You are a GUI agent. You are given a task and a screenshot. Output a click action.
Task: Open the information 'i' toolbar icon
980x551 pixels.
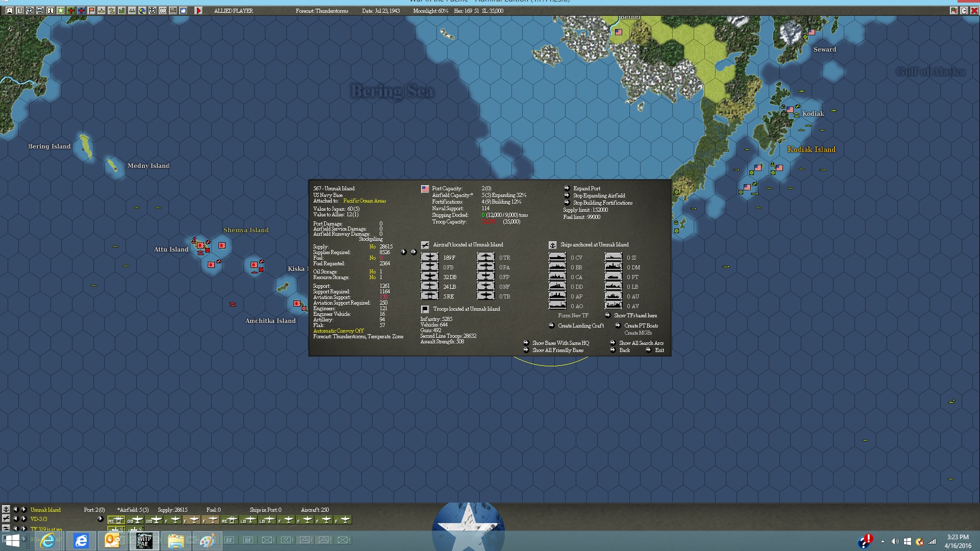point(51,10)
